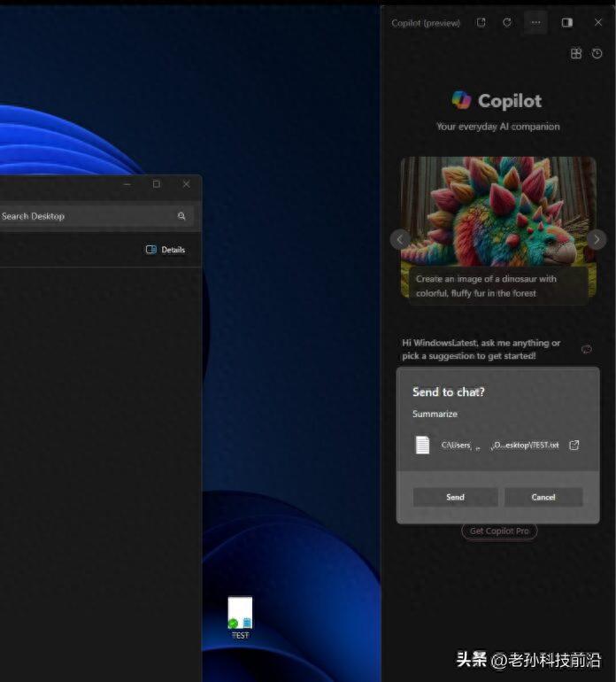Click the C:\Users file path text
Image resolution: width=616 pixels, height=682 pixels.
tap(500, 445)
